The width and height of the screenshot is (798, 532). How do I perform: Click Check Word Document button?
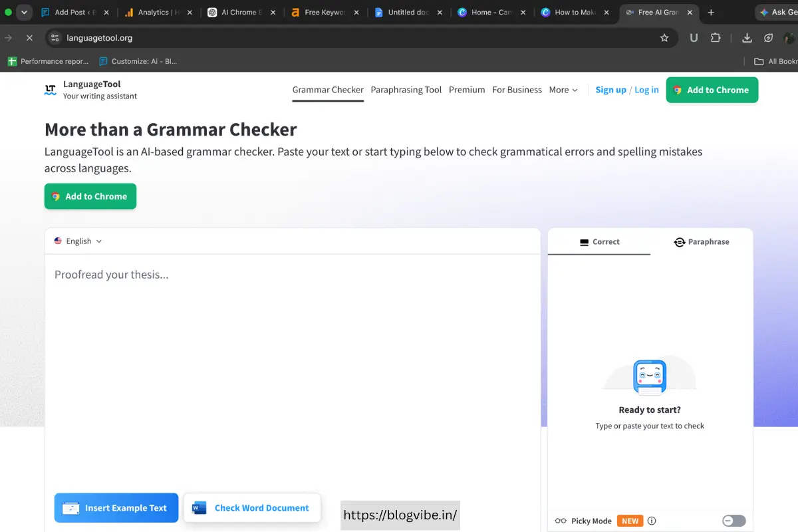click(252, 507)
